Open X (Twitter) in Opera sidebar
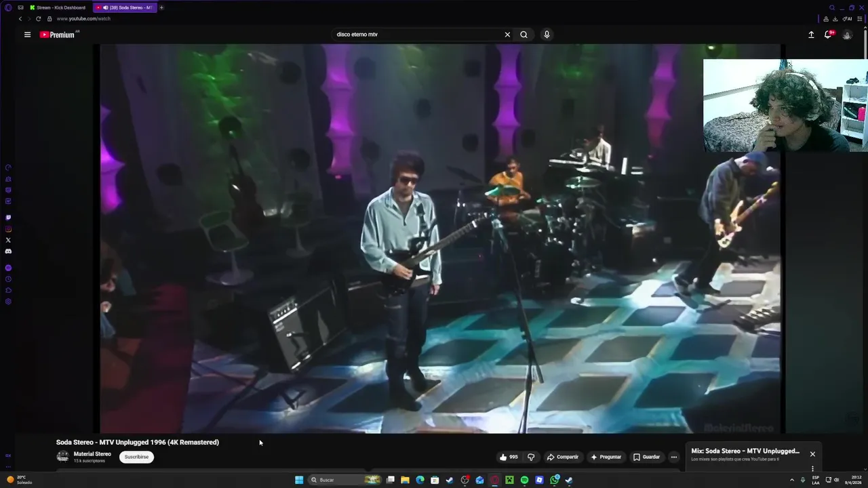The image size is (868, 488). [x=8, y=240]
